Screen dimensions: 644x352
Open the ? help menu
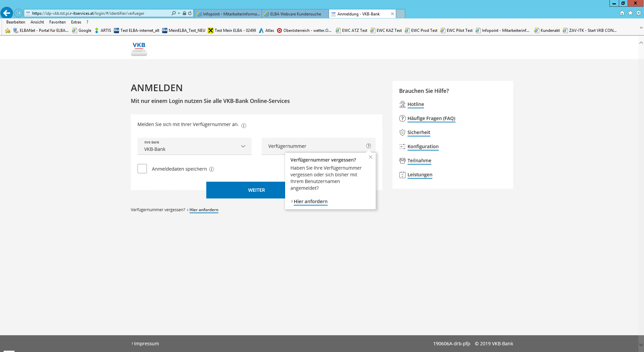[87, 22]
